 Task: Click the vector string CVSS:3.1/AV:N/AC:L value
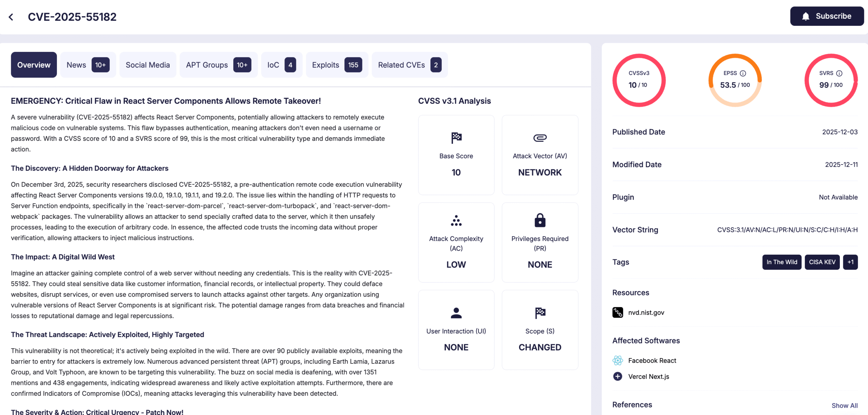pyautogui.click(x=787, y=230)
